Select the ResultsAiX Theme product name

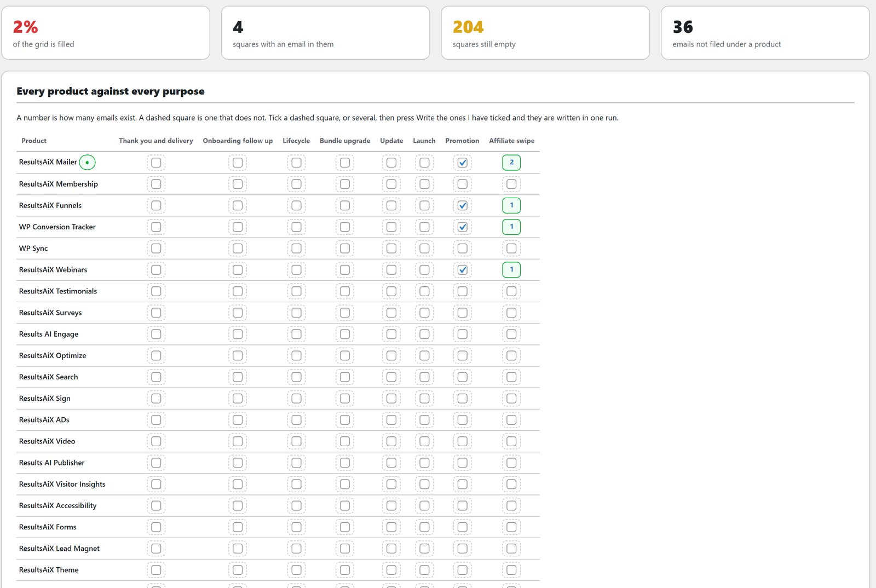pos(49,570)
